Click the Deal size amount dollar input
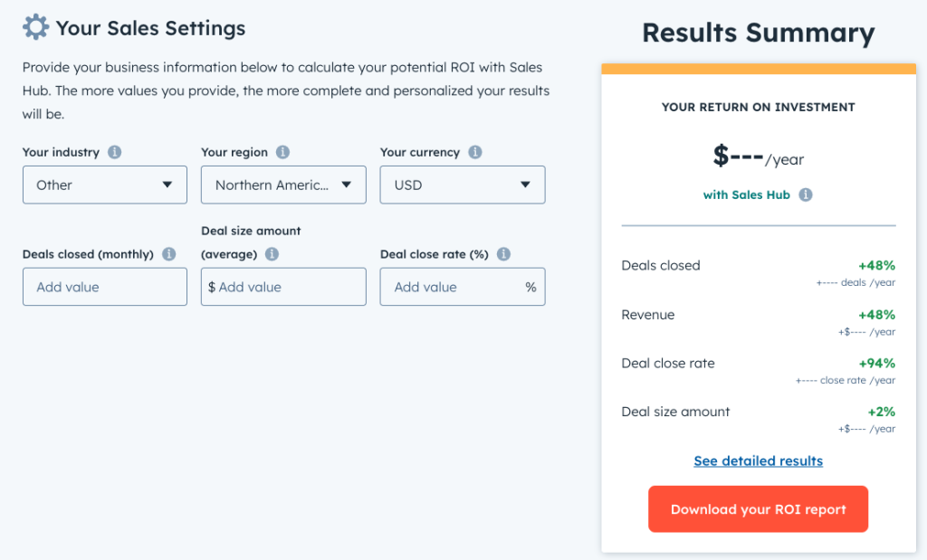The height and width of the screenshot is (560, 927). [x=283, y=287]
